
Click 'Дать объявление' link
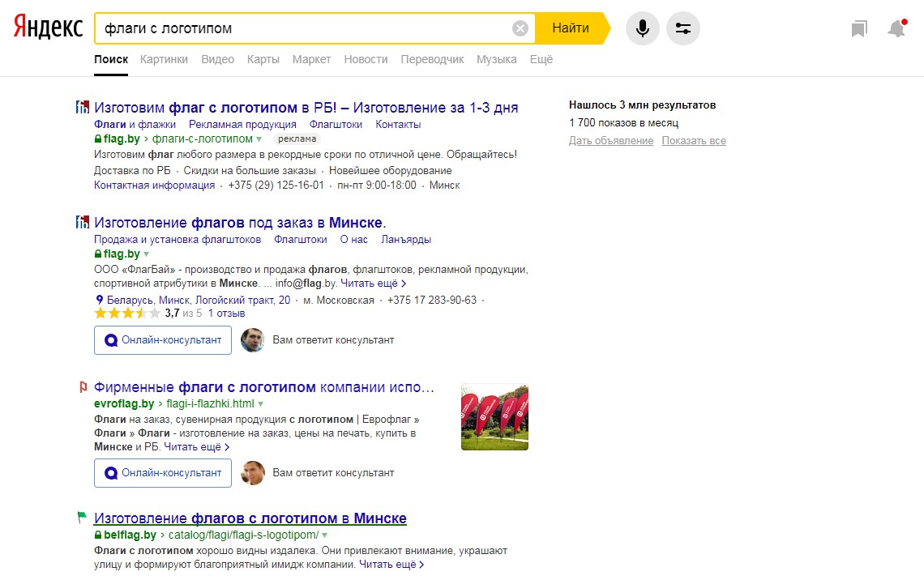pos(611,140)
